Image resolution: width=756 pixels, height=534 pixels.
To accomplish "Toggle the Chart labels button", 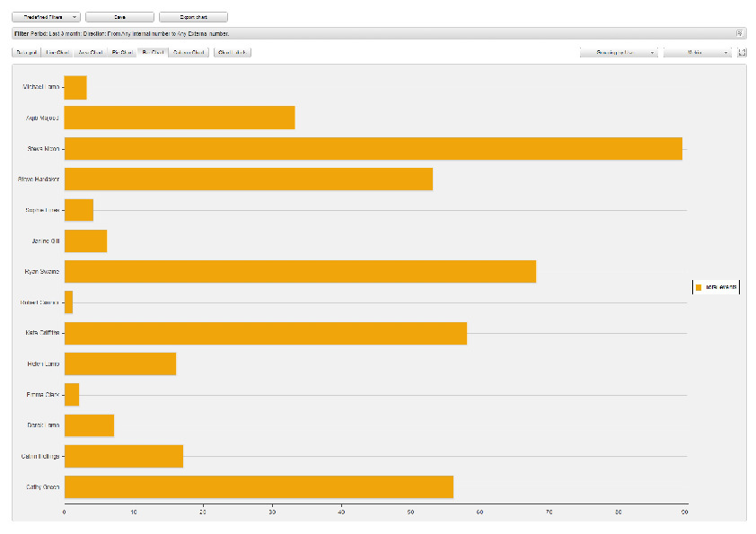I will point(233,53).
